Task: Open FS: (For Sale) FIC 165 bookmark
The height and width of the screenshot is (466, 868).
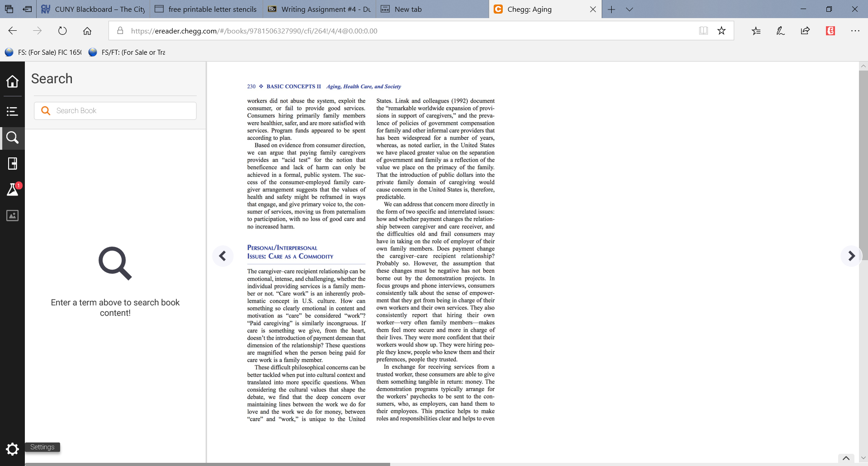Action: pyautogui.click(x=43, y=52)
